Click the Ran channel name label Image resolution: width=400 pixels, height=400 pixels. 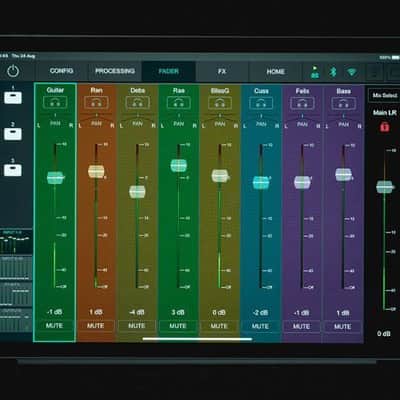(97, 90)
